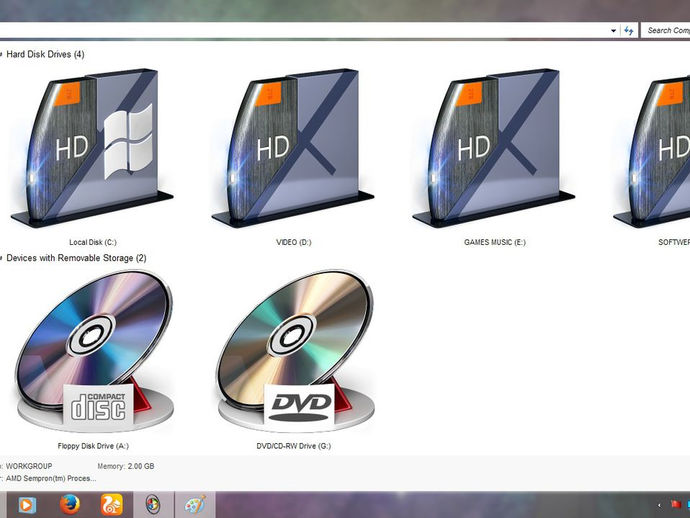Viewport: 690px width, 518px height.
Task: Open the Local Disk (C:) drive icon
Action: click(x=92, y=148)
